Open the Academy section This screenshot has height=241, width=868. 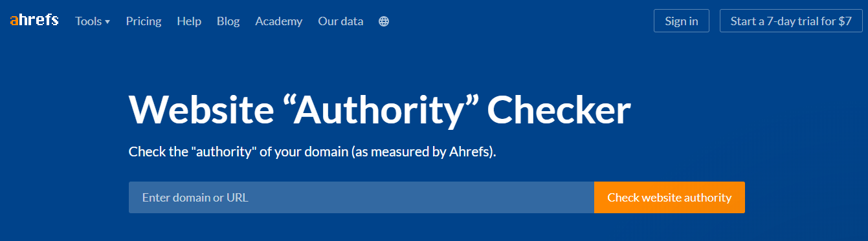279,21
